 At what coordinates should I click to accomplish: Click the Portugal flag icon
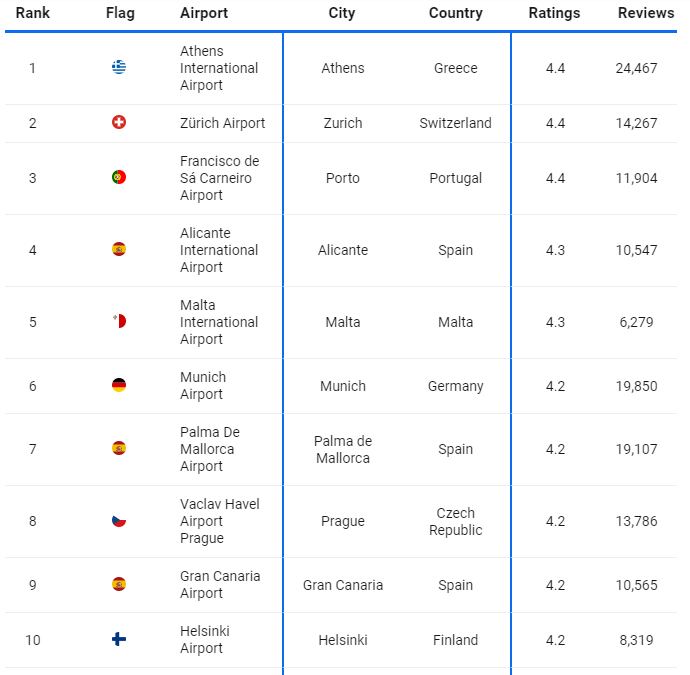(119, 178)
